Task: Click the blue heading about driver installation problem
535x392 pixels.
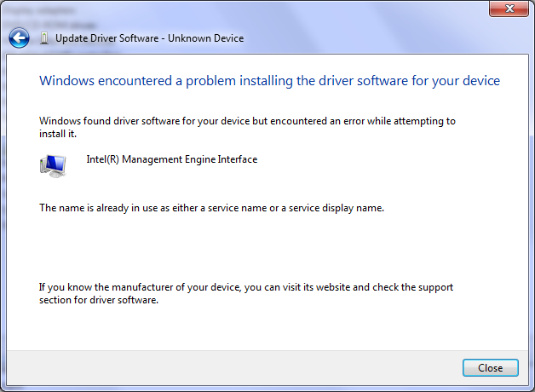Action: coord(269,81)
